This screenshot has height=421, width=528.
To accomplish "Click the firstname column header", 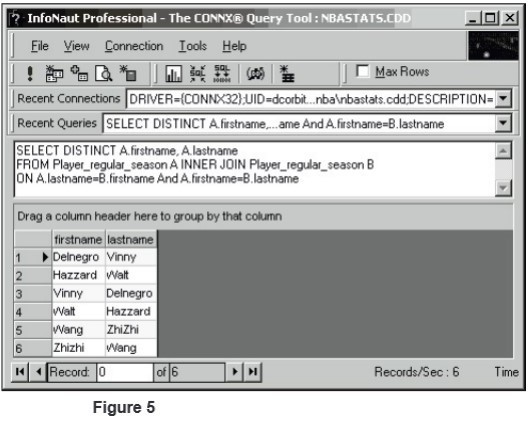I will point(78,239).
